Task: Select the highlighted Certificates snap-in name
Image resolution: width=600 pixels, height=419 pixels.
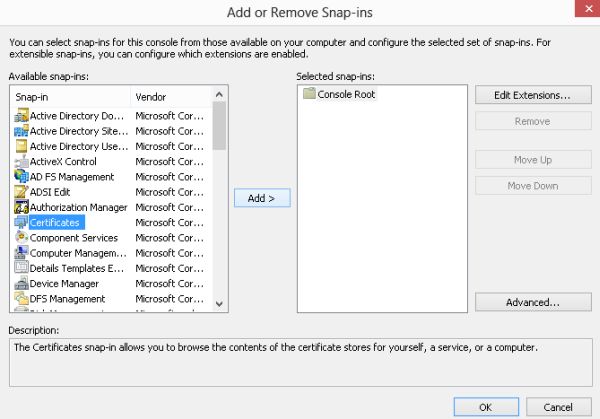Action: click(x=55, y=222)
